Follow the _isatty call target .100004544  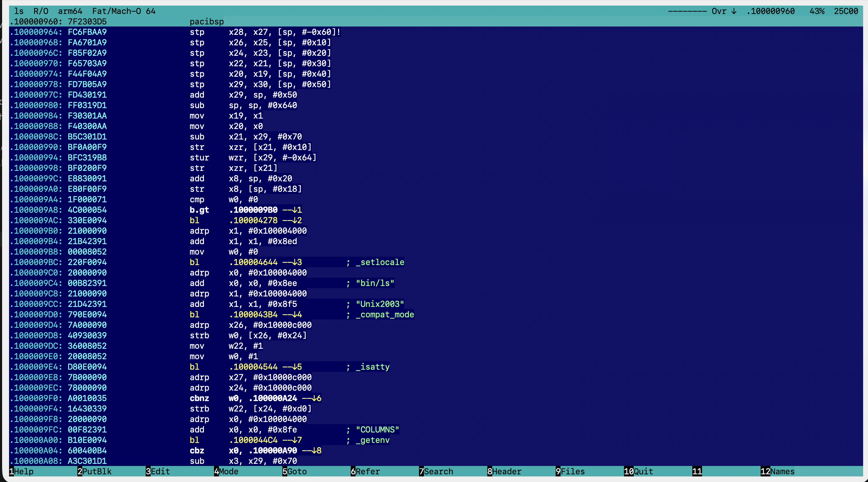pyautogui.click(x=253, y=367)
